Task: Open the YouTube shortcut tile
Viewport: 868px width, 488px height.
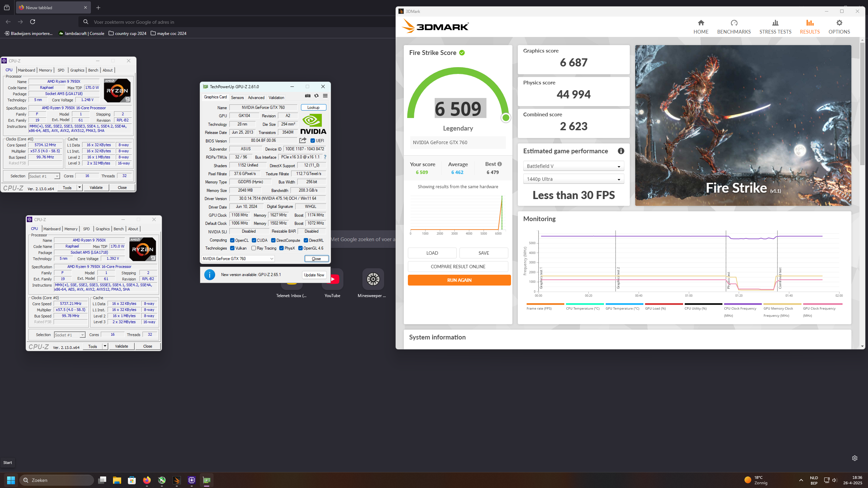Action: [x=332, y=284]
